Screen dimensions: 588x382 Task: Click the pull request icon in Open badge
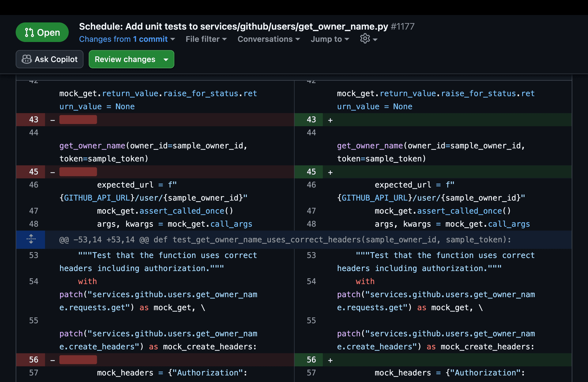[29, 32]
